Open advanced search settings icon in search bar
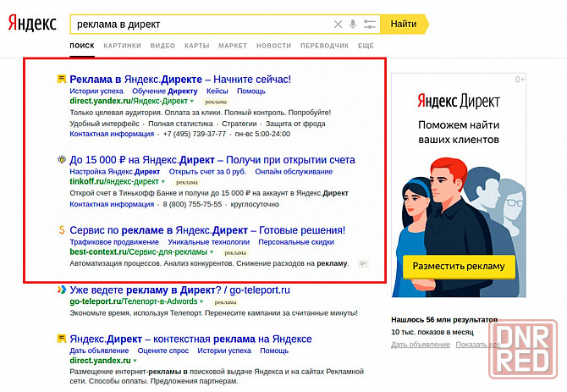567x392 pixels. 369,25
